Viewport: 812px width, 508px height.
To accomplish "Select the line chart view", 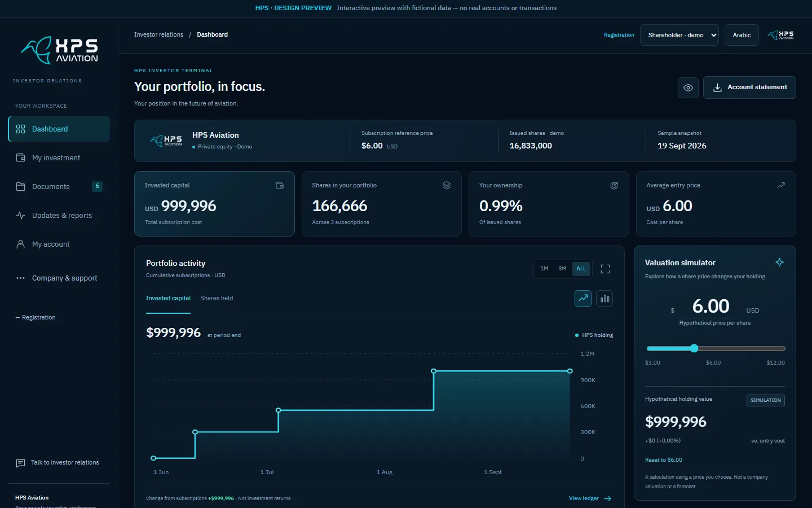I will coord(583,299).
